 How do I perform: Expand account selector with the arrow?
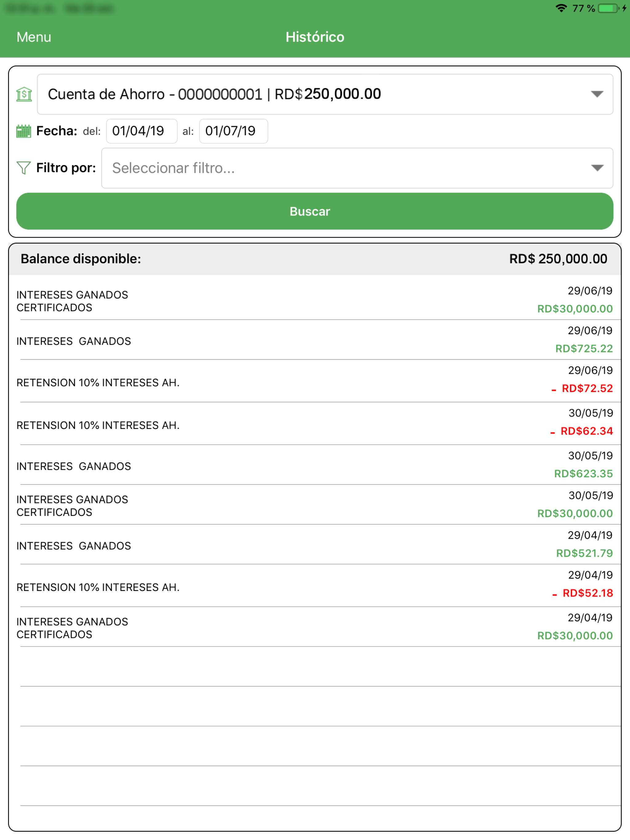pyautogui.click(x=597, y=94)
